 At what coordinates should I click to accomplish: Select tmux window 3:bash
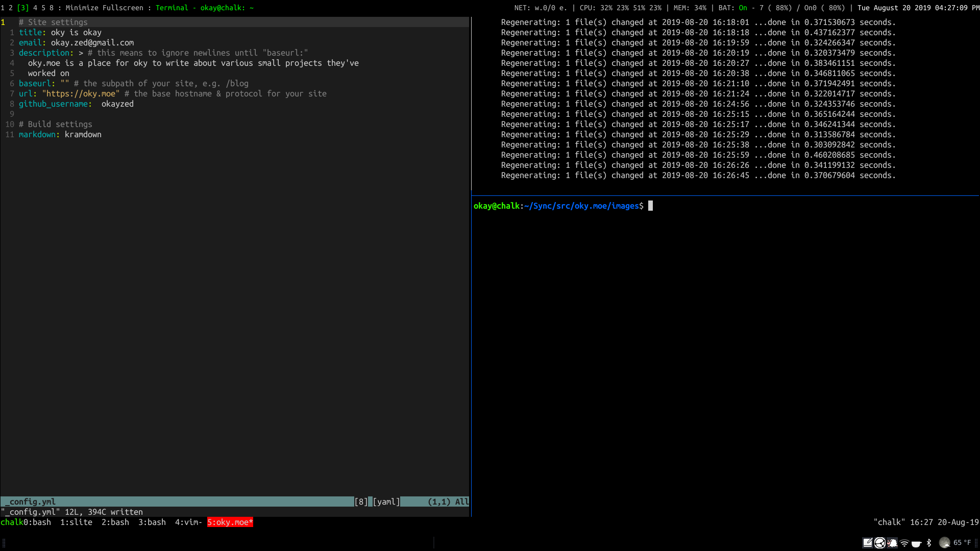152,522
